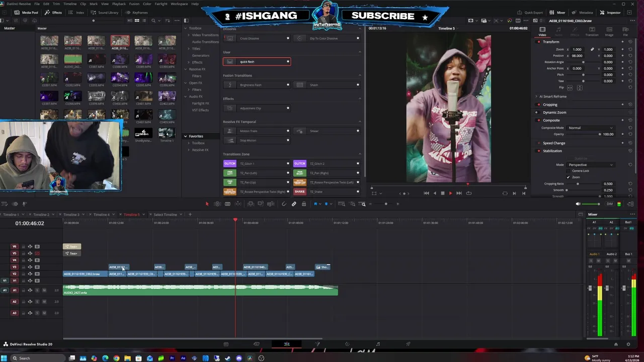Open the Fusion menu
This screenshot has width=644, height=362.
[x=134, y=4]
